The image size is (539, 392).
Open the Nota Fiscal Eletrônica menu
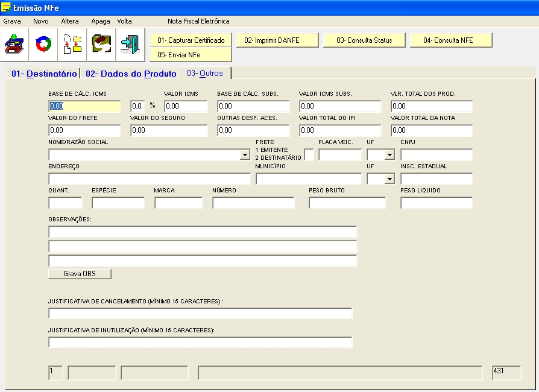click(x=198, y=21)
